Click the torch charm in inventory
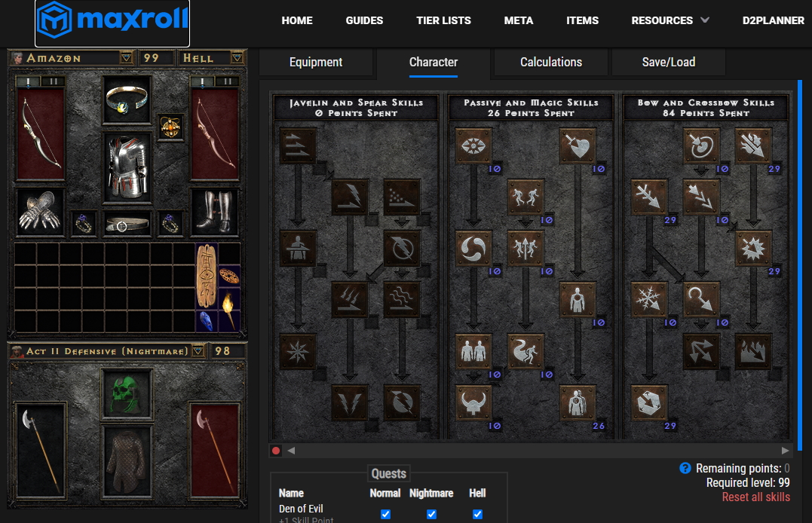The width and height of the screenshot is (812, 523). tap(229, 301)
